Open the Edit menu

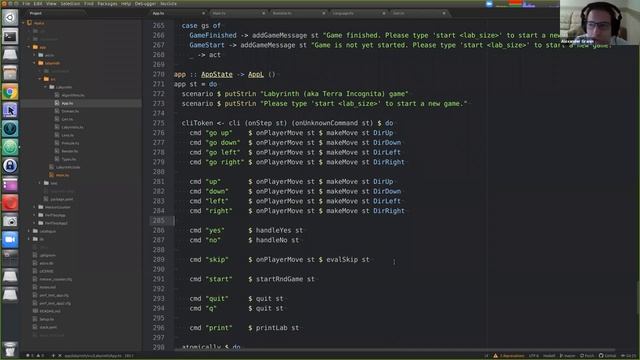pyautogui.click(x=38, y=4)
